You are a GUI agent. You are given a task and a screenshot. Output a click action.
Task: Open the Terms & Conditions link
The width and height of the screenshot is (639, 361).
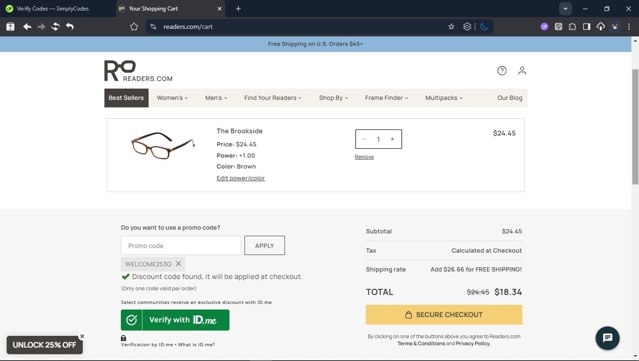tap(421, 343)
